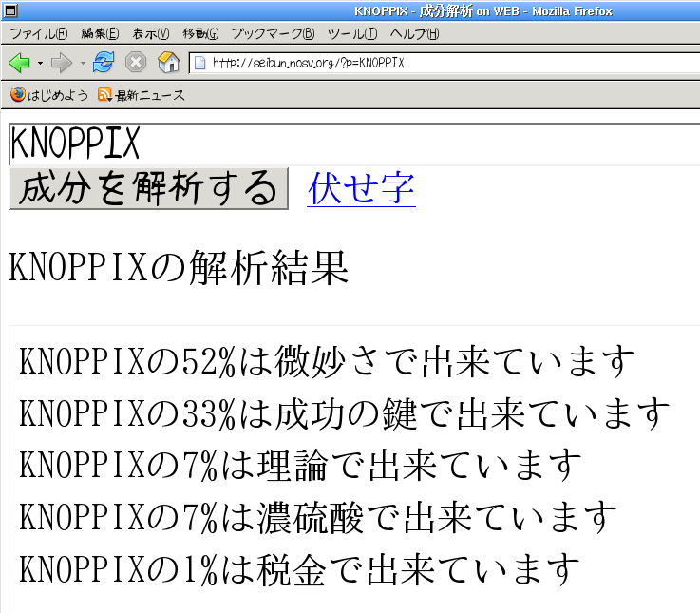Open the ツール(T) menu
The height and width of the screenshot is (613, 700).
click(x=352, y=33)
